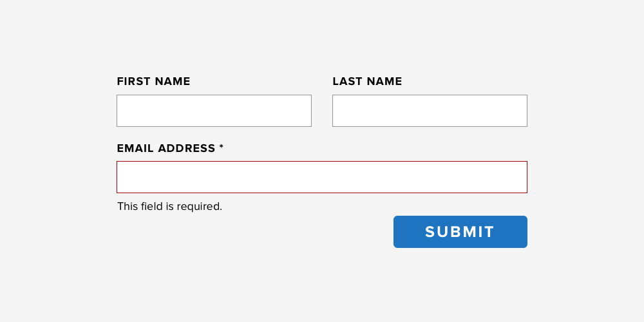The width and height of the screenshot is (644, 322).
Task: Focus the First Name text field
Action: click(214, 111)
